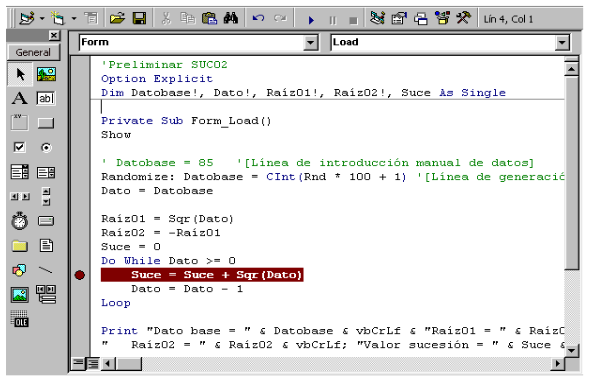
Task: Click the vertical scrollbar down arrow
Action: 572,351
